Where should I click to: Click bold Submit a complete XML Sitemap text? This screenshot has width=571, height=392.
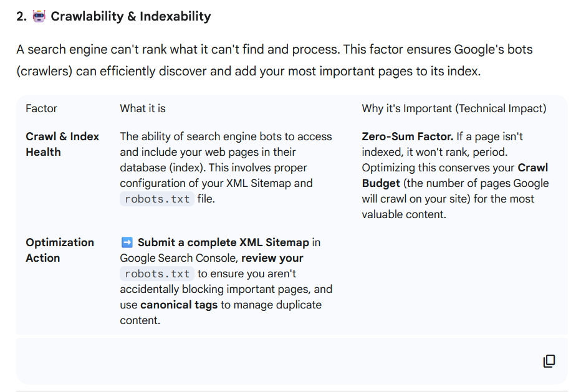pyautogui.click(x=223, y=242)
